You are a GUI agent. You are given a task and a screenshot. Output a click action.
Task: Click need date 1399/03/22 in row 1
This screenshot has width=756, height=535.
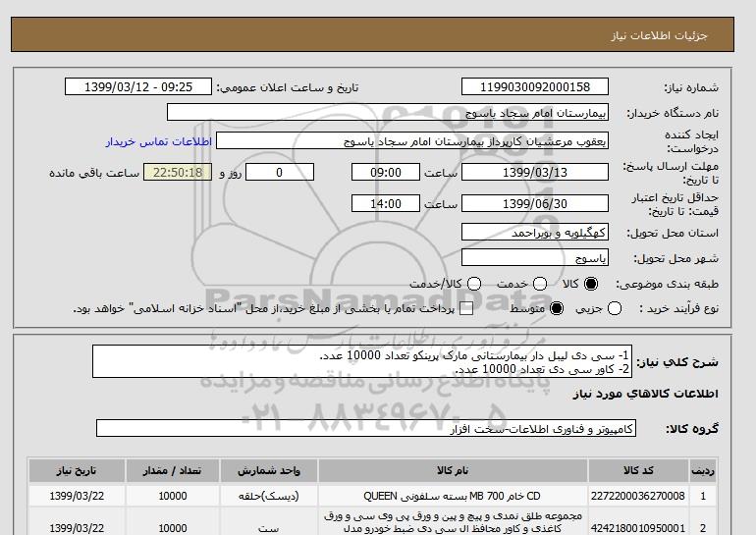coord(77,496)
